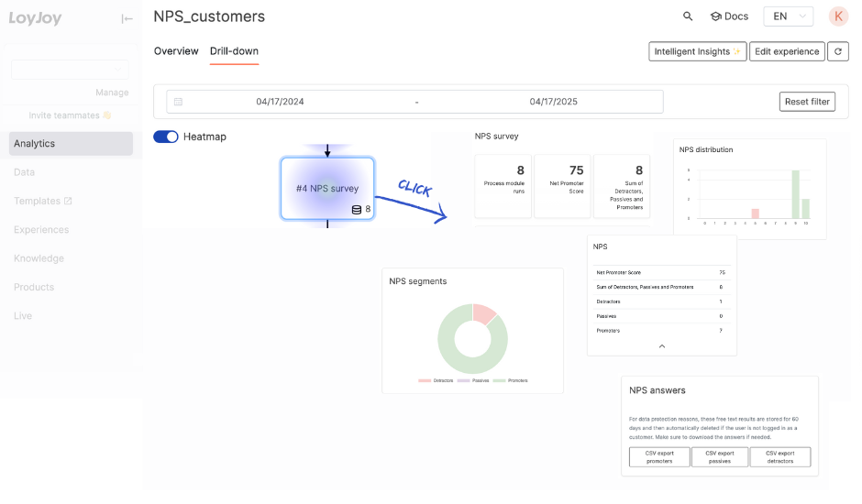
Task: Click the Edit experience button
Action: pos(787,52)
